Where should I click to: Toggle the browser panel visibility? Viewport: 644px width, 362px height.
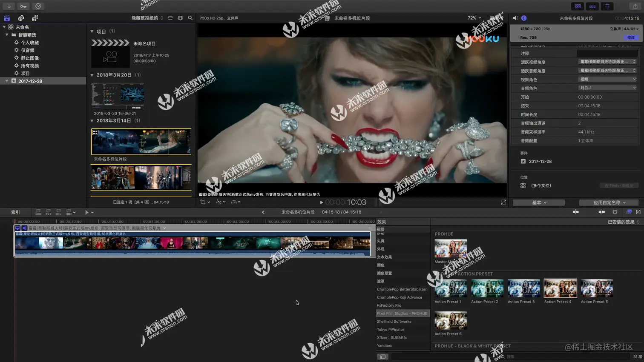pyautogui.click(x=578, y=6)
